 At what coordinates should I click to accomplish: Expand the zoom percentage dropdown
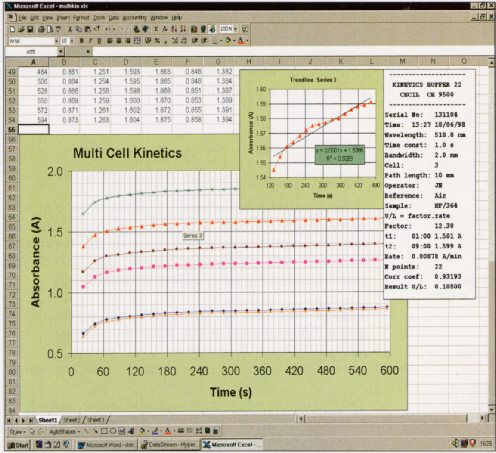coord(235,29)
